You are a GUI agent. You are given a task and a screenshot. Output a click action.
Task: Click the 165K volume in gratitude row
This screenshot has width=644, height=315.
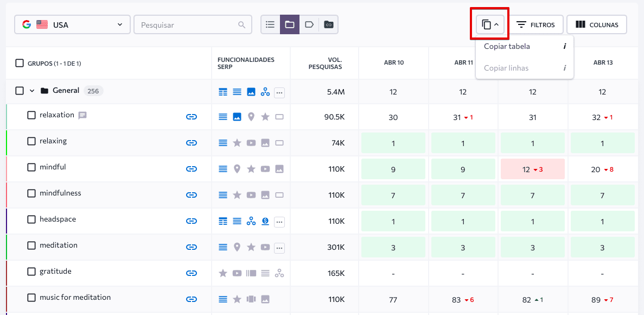click(335, 273)
